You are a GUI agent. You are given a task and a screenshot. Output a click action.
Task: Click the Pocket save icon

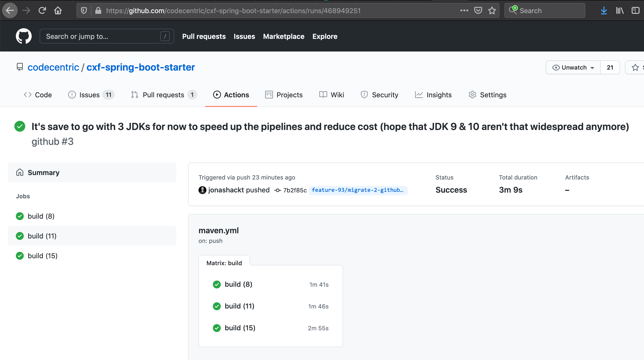point(478,10)
